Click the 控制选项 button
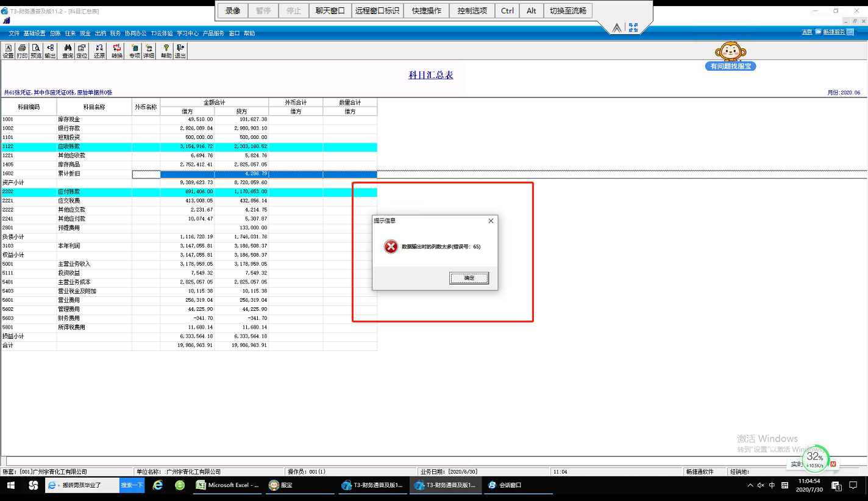This screenshot has height=501, width=868. click(x=472, y=10)
